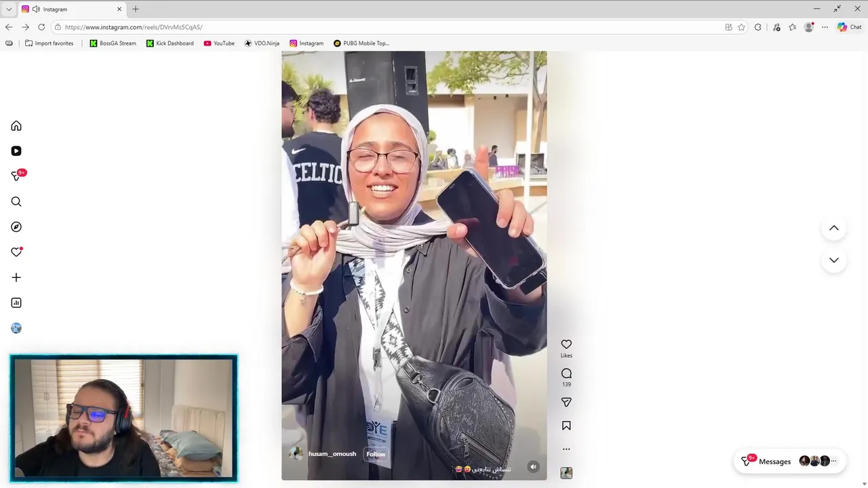Select the Instagram browser tab

tap(72, 9)
